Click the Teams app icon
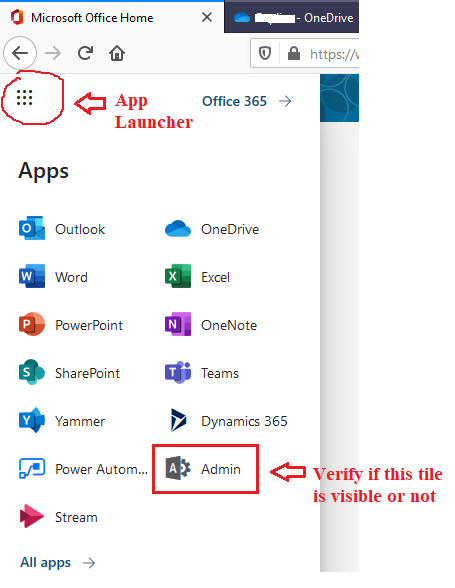The height and width of the screenshot is (588, 455). (178, 372)
